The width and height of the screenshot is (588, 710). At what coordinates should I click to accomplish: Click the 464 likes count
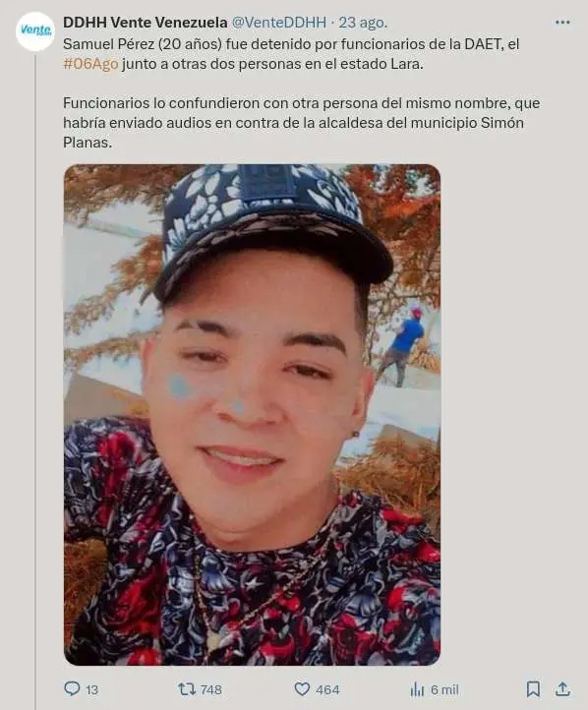(327, 689)
